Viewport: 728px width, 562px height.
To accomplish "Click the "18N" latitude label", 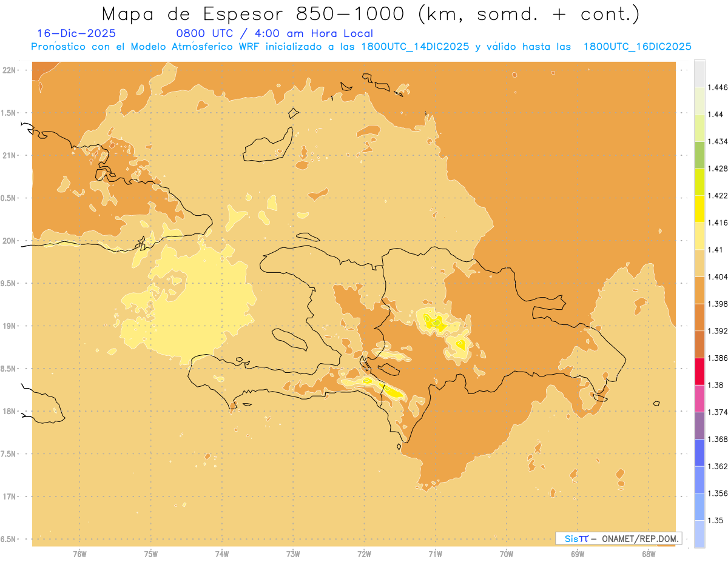I will [x=10, y=411].
